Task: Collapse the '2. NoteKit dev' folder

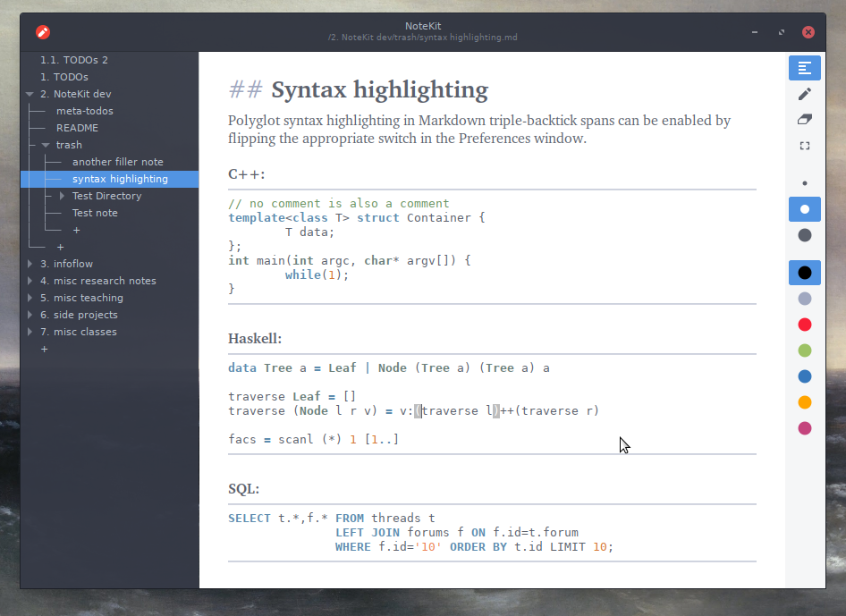Action: tap(30, 94)
